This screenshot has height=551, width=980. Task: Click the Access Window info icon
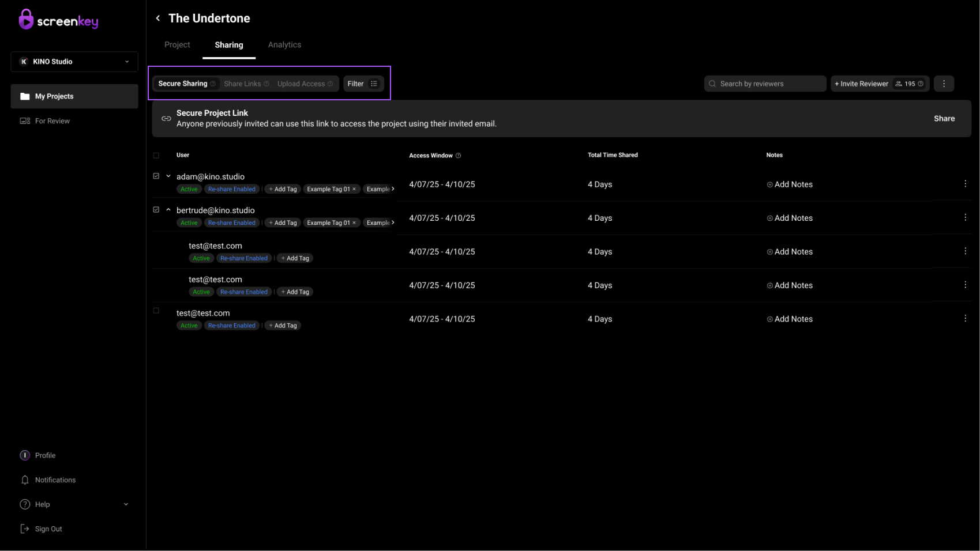pos(459,156)
